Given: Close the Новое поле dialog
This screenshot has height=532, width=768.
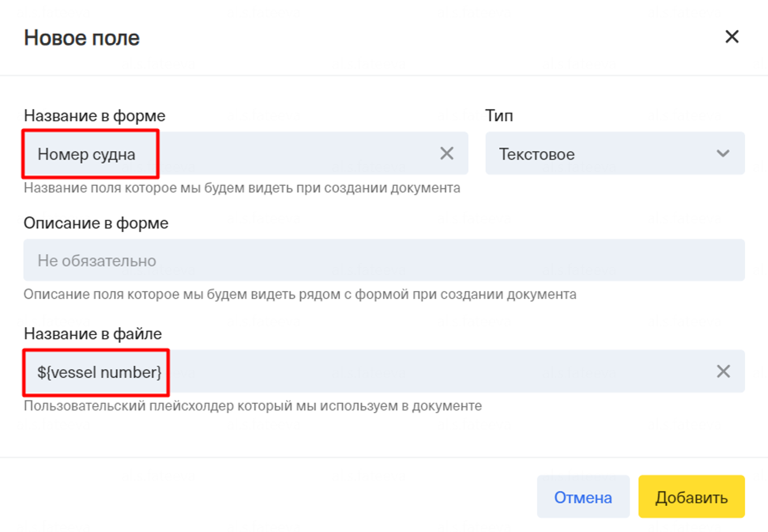Looking at the screenshot, I should [x=732, y=37].
